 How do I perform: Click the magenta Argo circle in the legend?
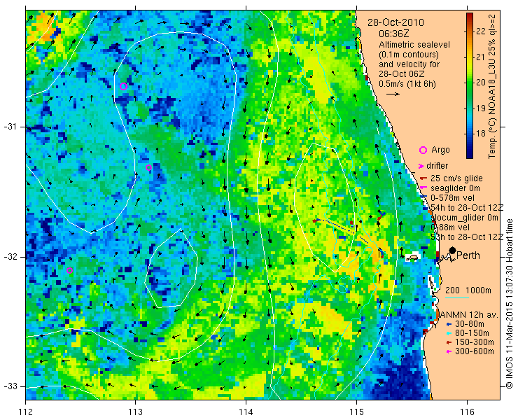(423, 150)
